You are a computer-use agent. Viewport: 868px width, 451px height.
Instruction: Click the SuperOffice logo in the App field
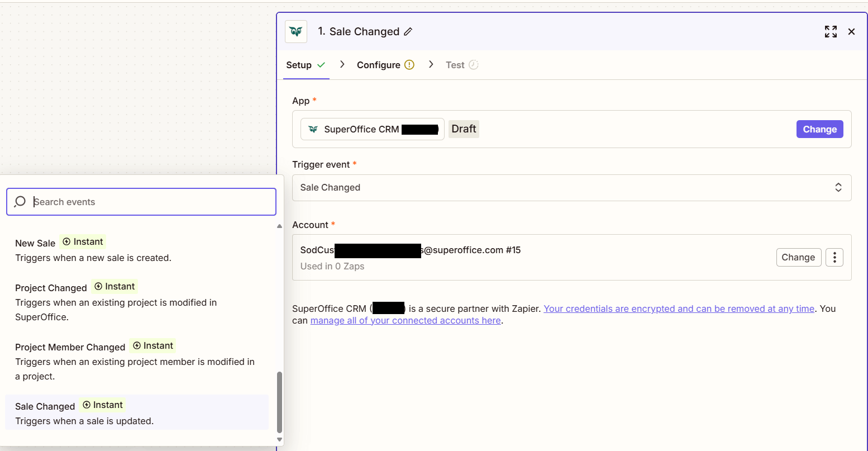click(x=313, y=129)
